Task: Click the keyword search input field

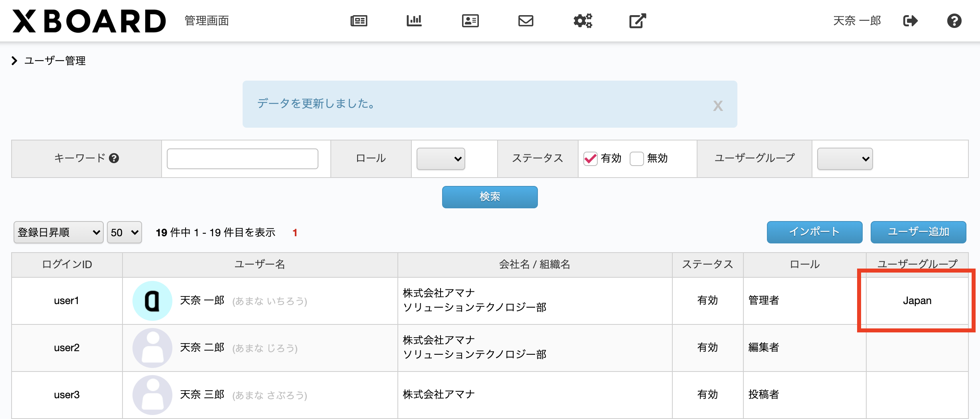Action: (x=243, y=159)
